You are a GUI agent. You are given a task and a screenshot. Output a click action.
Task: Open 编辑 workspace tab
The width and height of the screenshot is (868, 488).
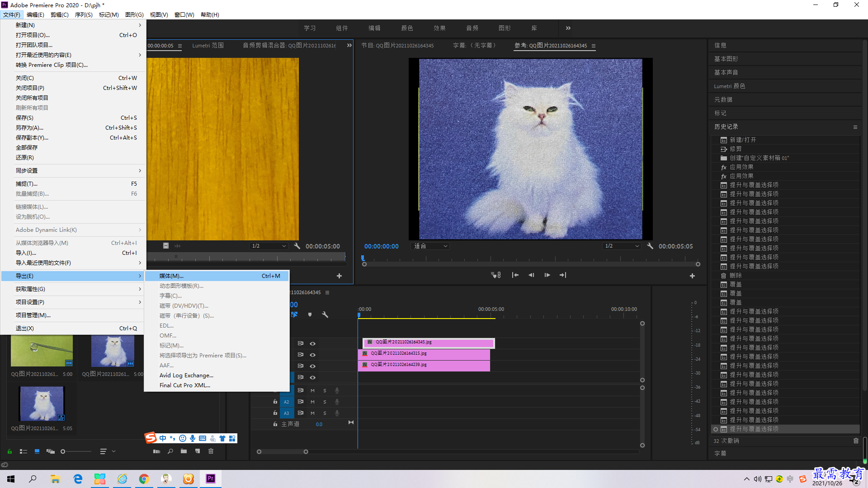coord(374,28)
